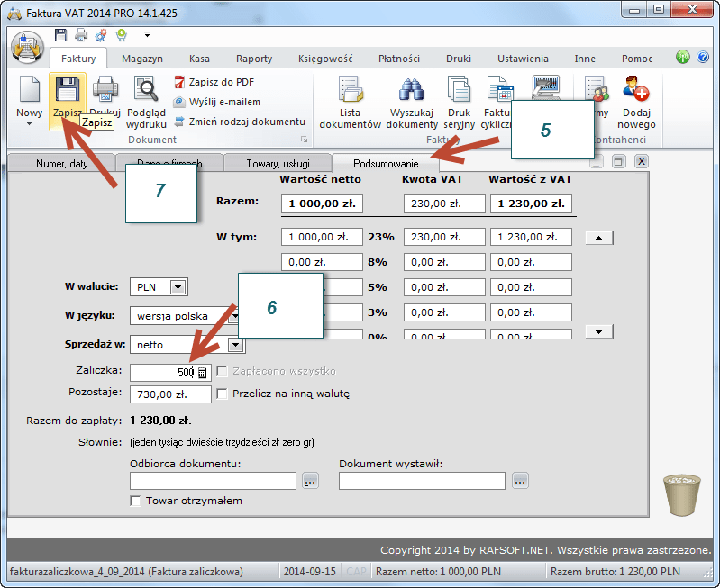Click the Drukuj printer icon

click(105, 88)
